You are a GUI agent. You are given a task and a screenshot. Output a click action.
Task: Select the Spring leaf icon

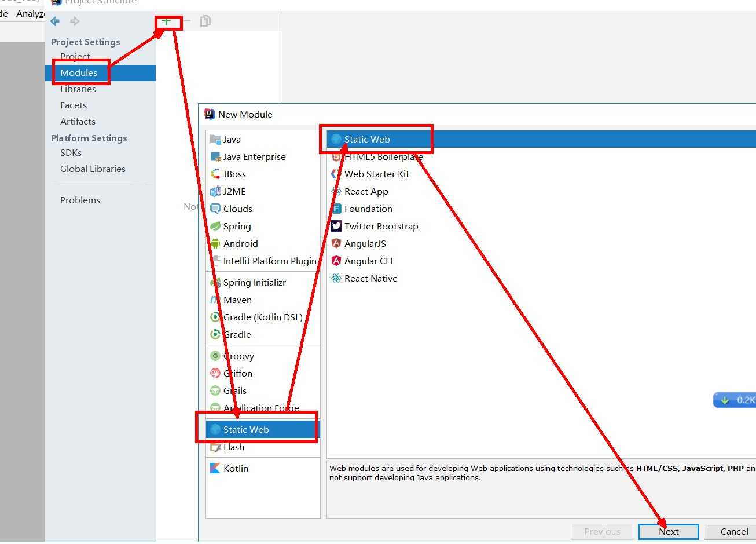point(215,226)
